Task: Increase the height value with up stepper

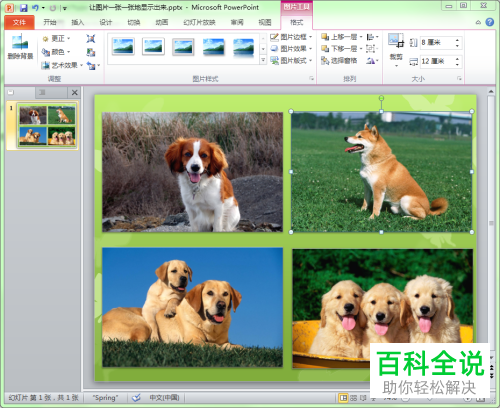Action: (457, 40)
